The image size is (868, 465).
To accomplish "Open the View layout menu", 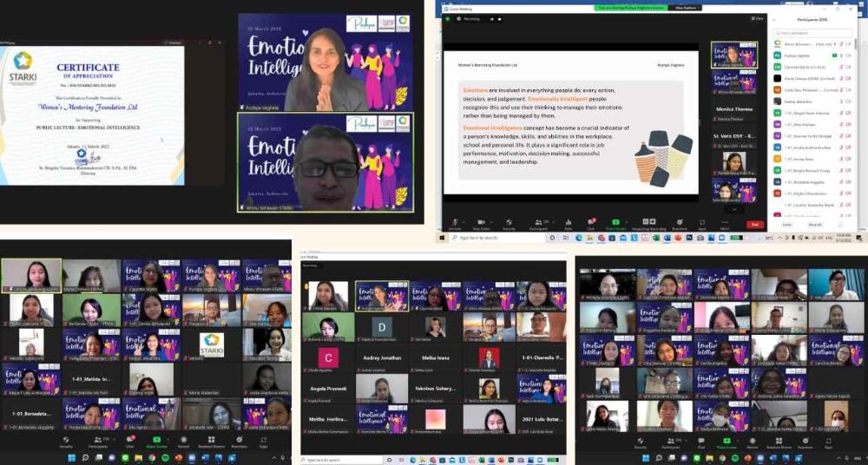I will click(757, 17).
